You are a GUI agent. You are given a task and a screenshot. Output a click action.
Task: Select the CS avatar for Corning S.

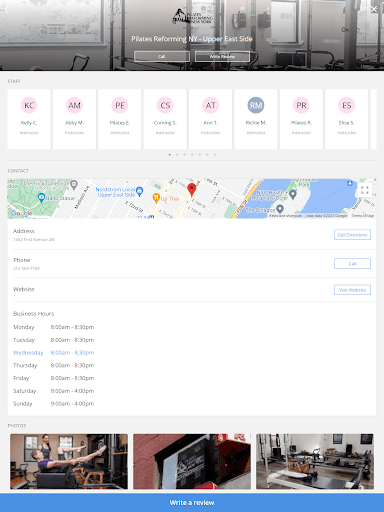[x=165, y=105]
